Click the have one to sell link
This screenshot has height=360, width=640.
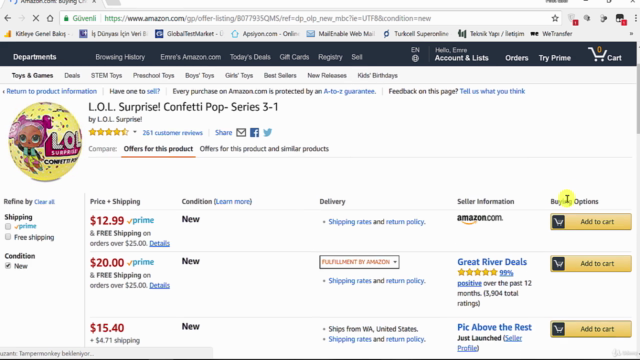click(x=153, y=91)
